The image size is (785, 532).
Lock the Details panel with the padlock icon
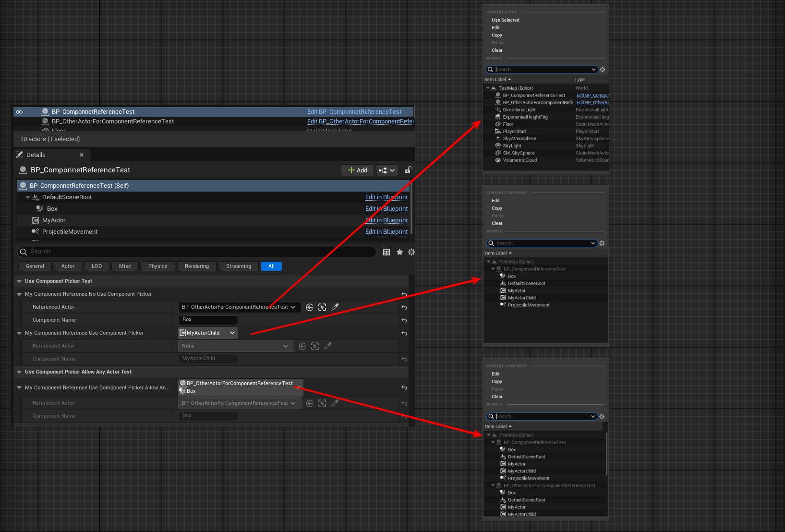click(408, 170)
